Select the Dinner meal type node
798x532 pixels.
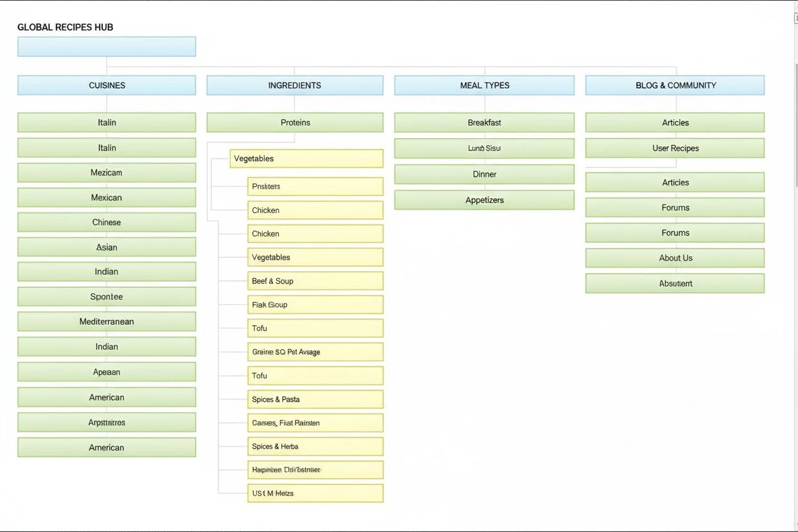coord(484,174)
